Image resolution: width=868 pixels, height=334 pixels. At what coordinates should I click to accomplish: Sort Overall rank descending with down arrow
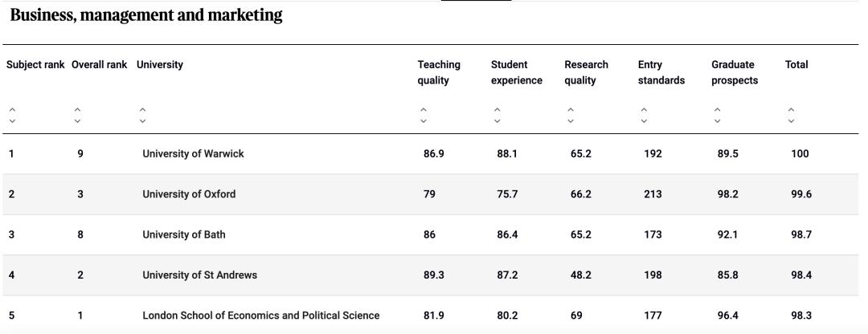[x=77, y=120]
